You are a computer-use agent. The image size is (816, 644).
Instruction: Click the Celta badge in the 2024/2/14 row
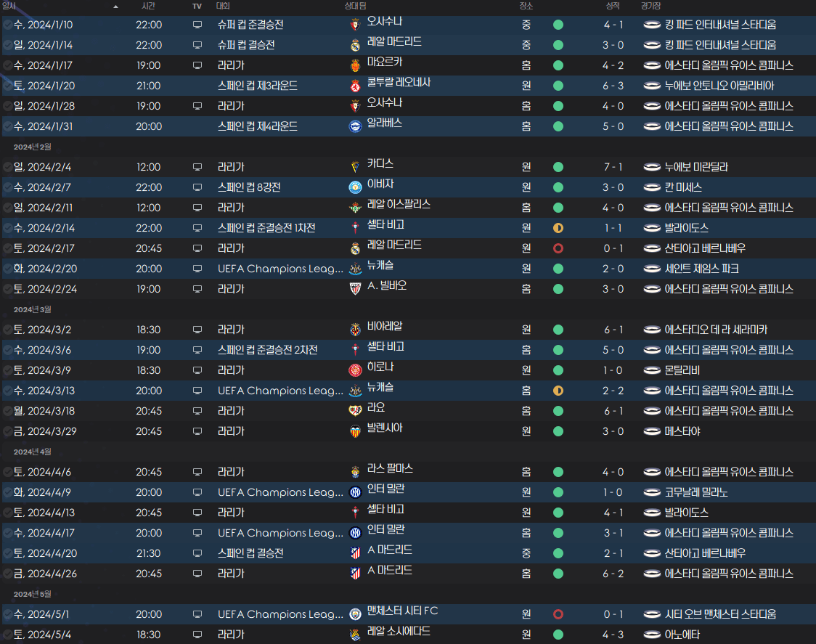pos(356,228)
